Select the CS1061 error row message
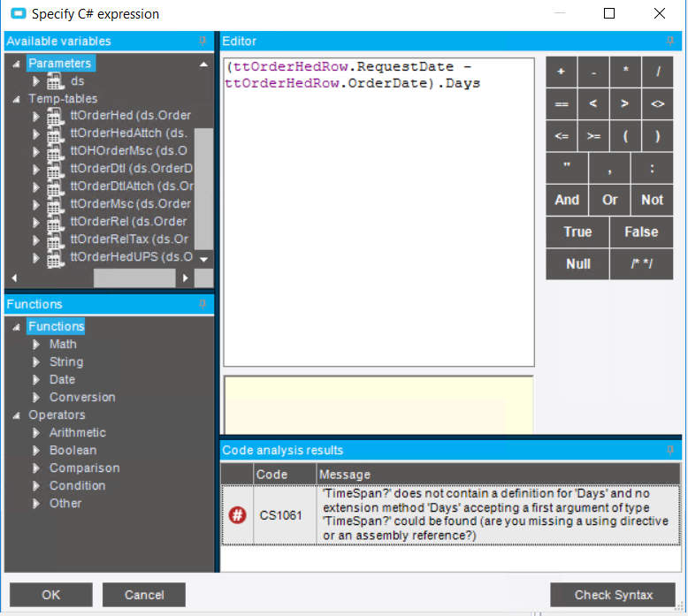Viewport: 688px width, 616px height. tap(498, 514)
